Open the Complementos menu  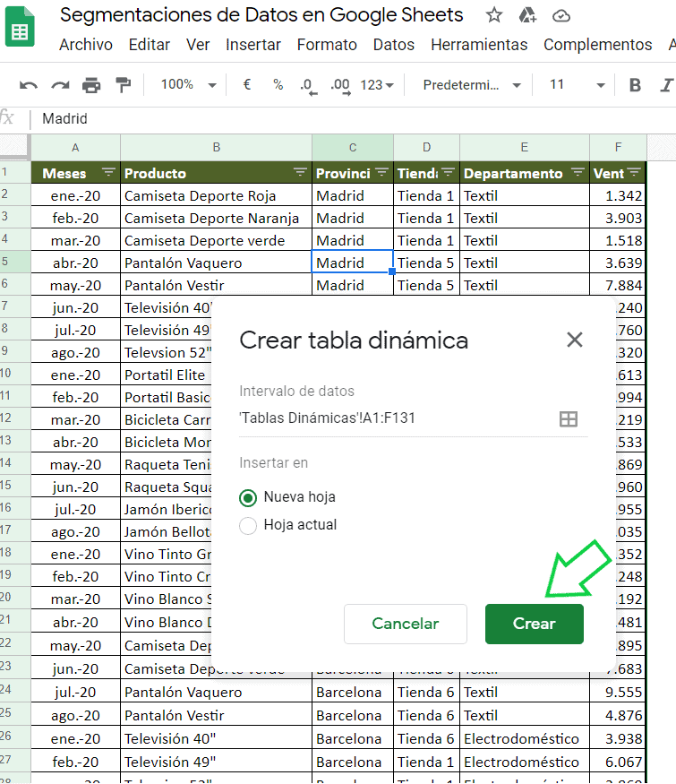[x=597, y=45]
